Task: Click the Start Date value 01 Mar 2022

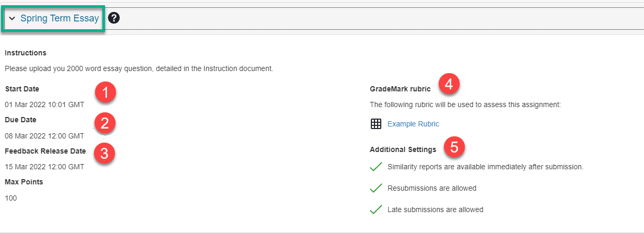Action: (44, 104)
